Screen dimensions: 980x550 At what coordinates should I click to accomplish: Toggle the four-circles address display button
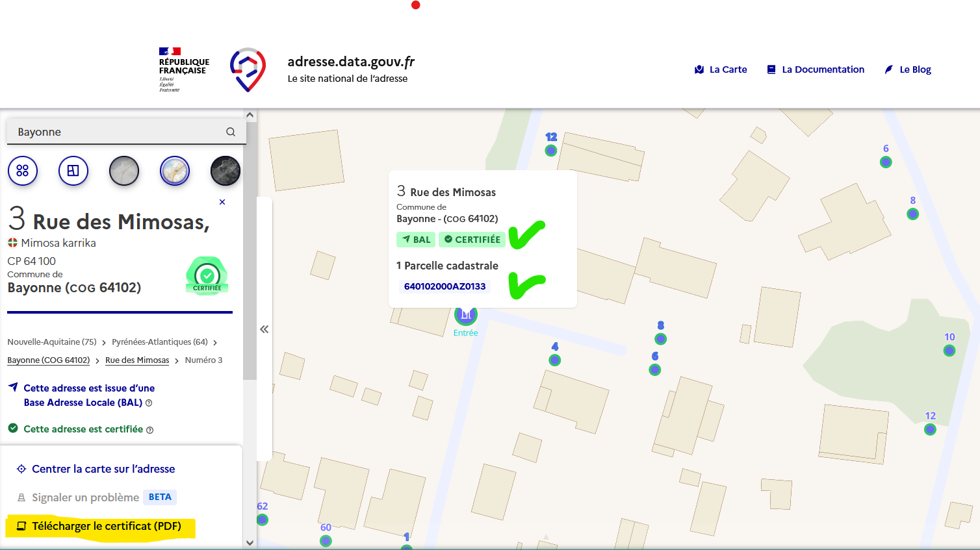[23, 171]
